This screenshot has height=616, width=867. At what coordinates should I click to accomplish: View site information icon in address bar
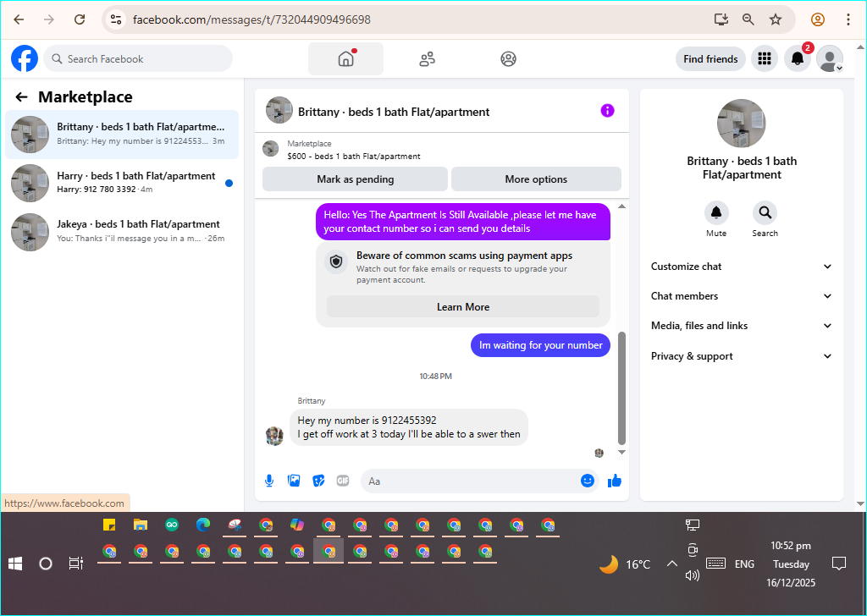point(115,19)
